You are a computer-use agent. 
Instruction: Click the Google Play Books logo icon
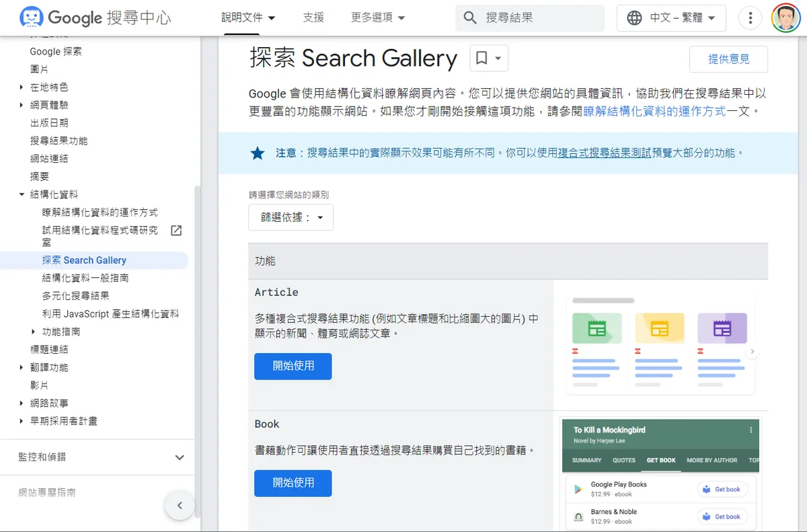pyautogui.click(x=578, y=489)
